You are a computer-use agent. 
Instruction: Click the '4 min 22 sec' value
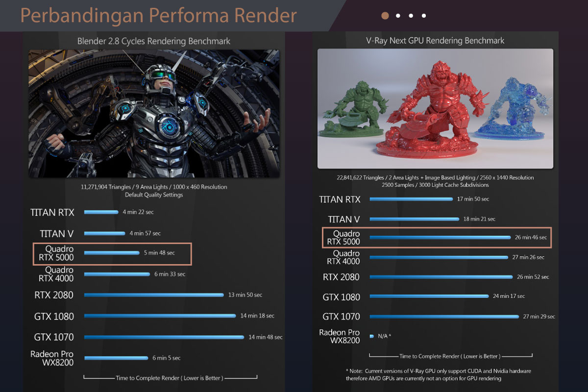pos(139,212)
